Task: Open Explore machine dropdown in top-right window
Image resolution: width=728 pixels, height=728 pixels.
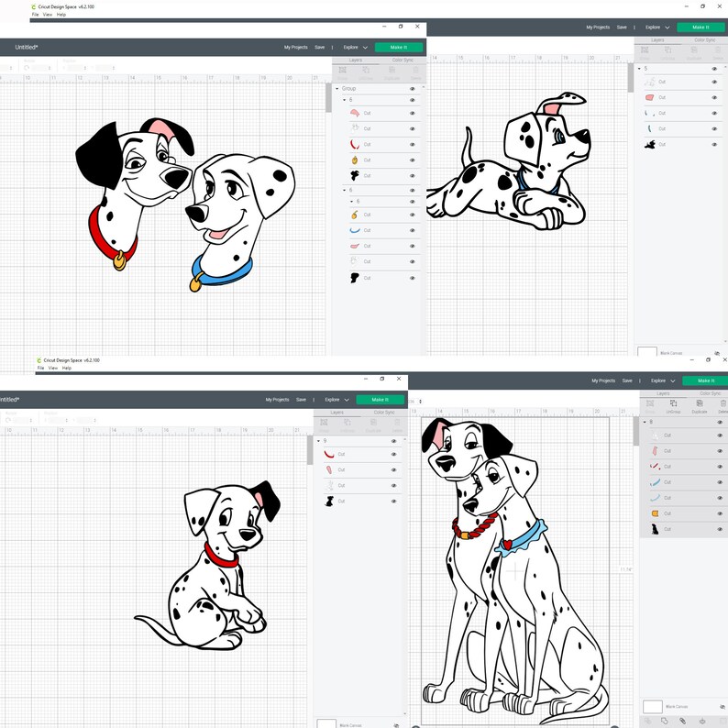Action: click(x=657, y=28)
